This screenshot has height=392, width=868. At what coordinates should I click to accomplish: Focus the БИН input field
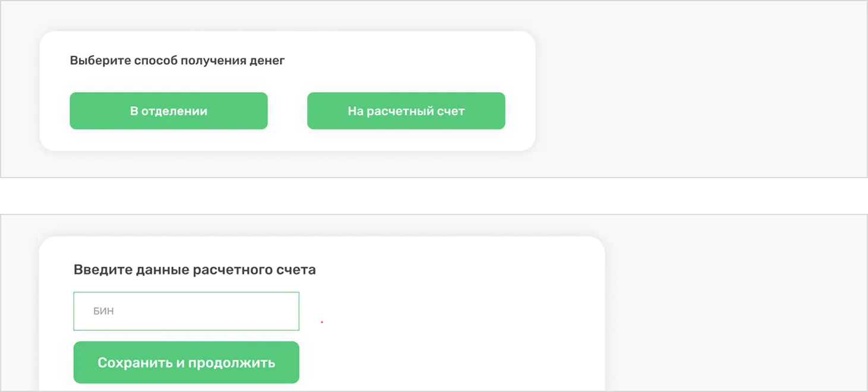(186, 311)
